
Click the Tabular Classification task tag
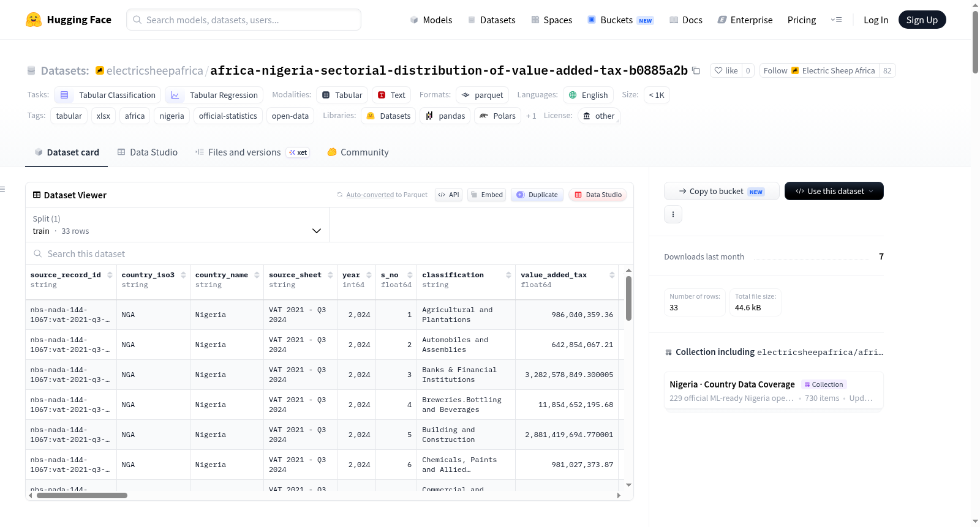point(108,95)
